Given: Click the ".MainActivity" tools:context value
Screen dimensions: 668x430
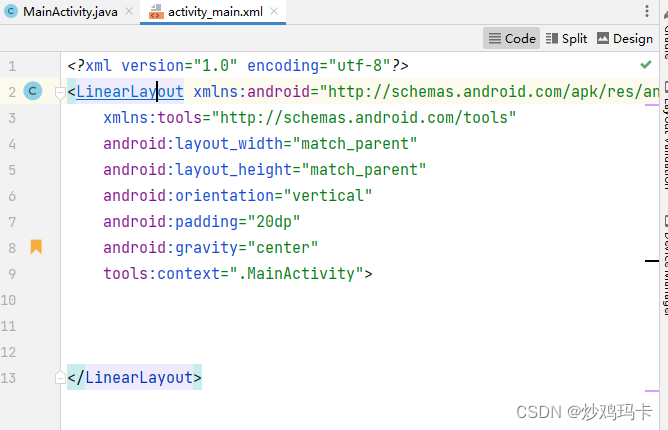Looking at the screenshot, I should click(297, 274).
